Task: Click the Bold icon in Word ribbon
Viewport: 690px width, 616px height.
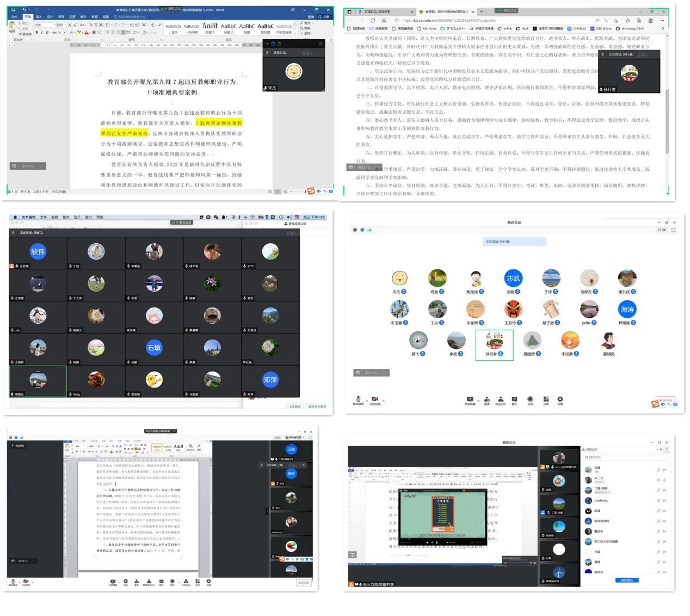Action: [37, 33]
